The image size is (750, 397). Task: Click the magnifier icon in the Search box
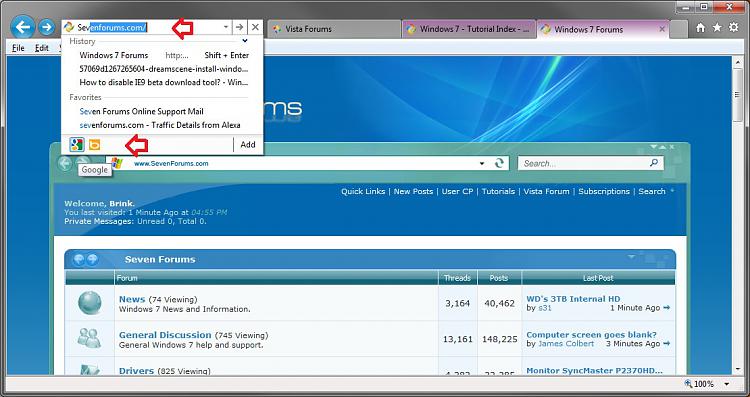[x=654, y=163]
